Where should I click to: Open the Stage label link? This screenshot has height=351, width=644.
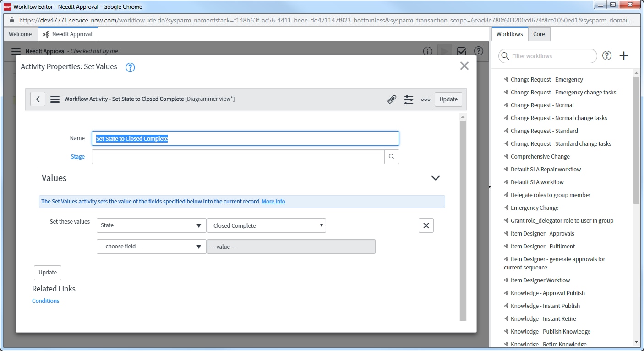77,157
